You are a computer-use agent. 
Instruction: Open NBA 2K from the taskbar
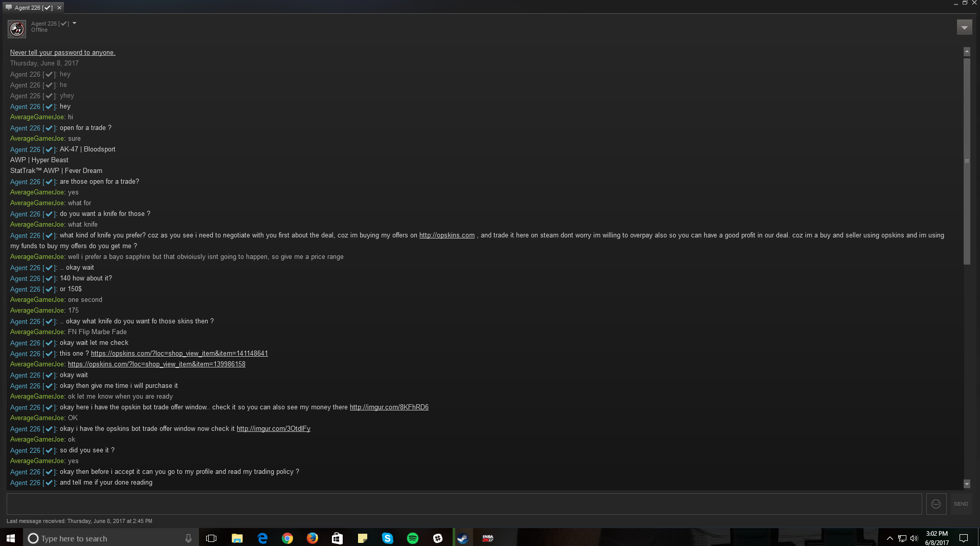click(488, 538)
